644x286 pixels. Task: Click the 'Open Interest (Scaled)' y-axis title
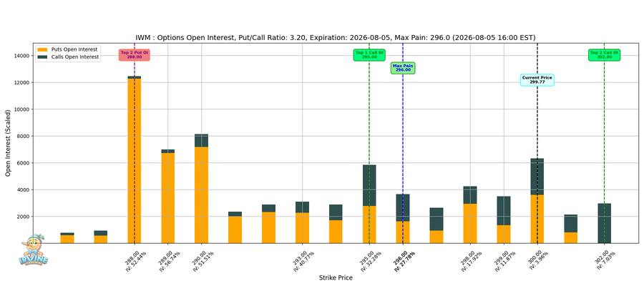tap(8, 144)
